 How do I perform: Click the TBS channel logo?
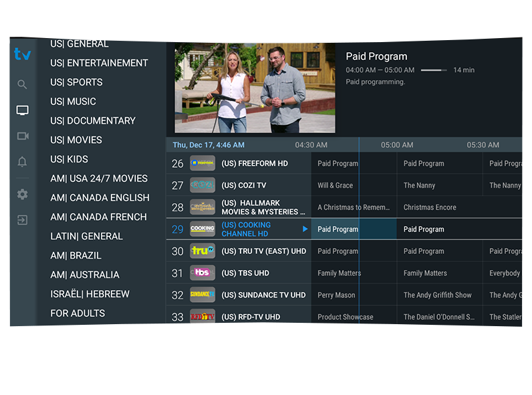203,273
